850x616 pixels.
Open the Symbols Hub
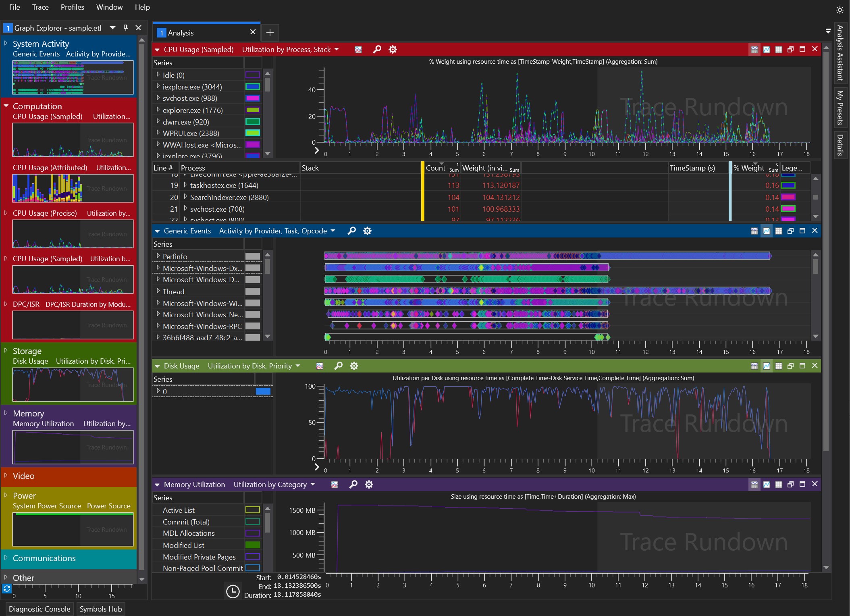click(101, 609)
